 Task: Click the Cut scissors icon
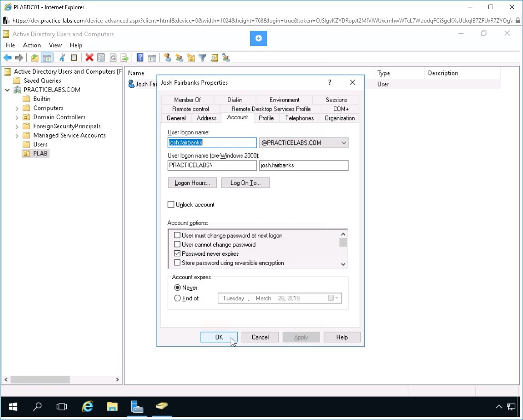coord(62,58)
